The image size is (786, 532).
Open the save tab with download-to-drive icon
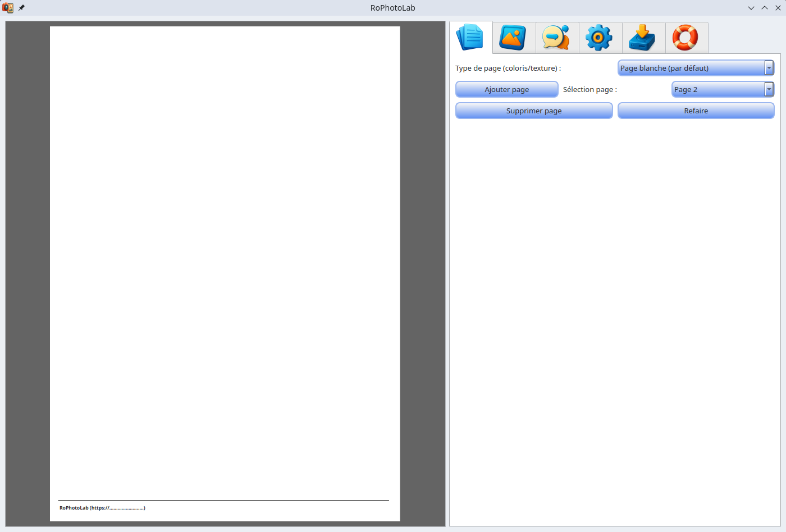coord(643,38)
